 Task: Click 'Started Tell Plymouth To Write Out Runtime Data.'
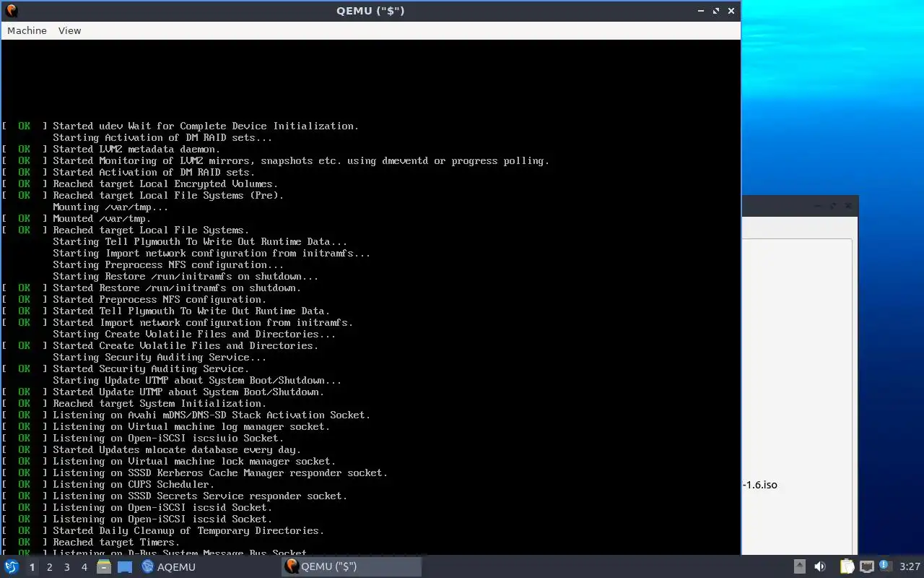191,311
